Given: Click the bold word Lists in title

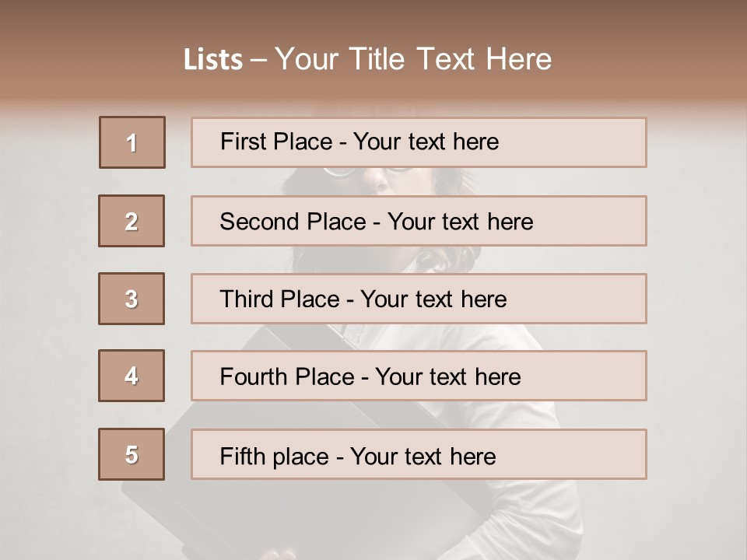Looking at the screenshot, I should click(x=212, y=60).
